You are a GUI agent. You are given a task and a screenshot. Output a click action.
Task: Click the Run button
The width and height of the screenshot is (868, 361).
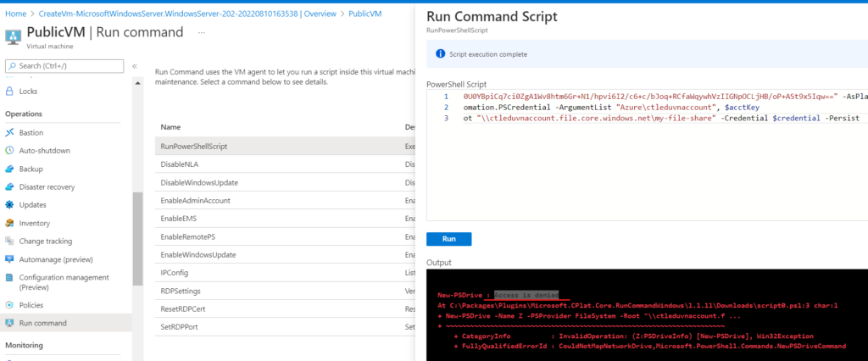point(449,239)
